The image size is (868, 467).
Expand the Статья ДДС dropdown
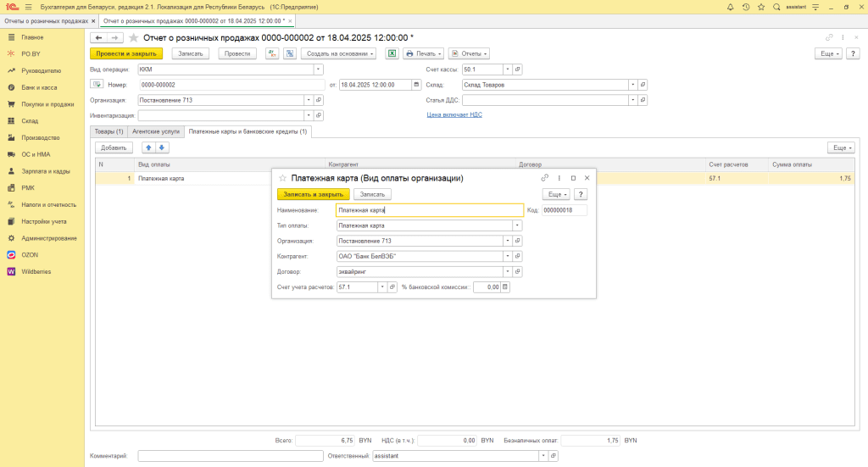(632, 100)
